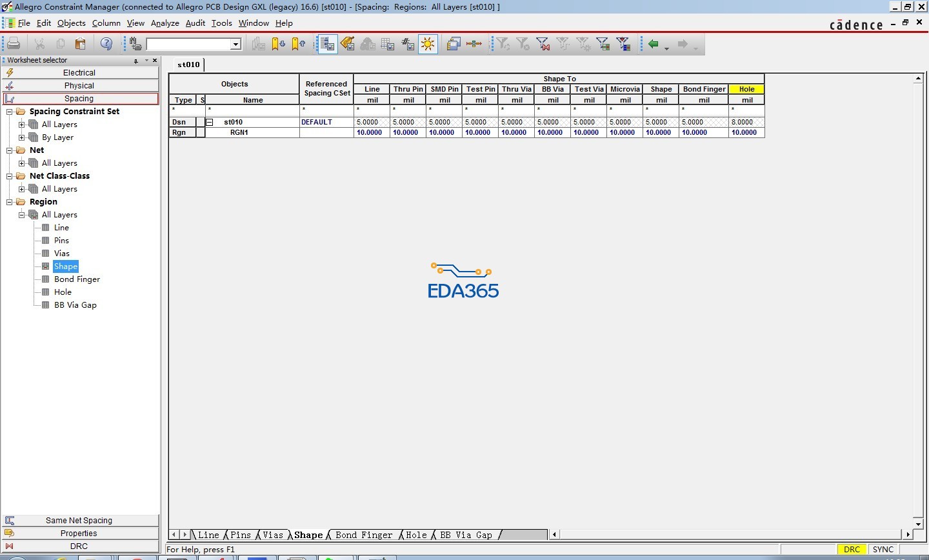Click the Cut scissors icon
Screen dimensions: 929x560
39,44
